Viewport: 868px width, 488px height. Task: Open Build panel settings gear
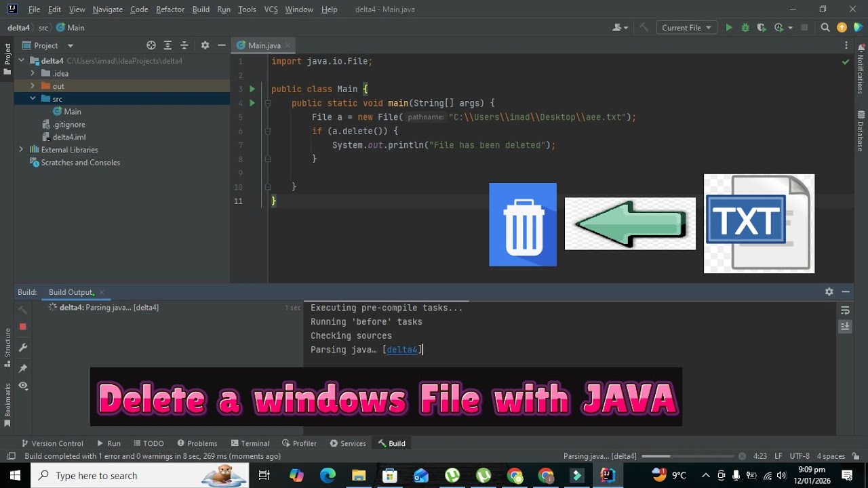click(x=829, y=291)
